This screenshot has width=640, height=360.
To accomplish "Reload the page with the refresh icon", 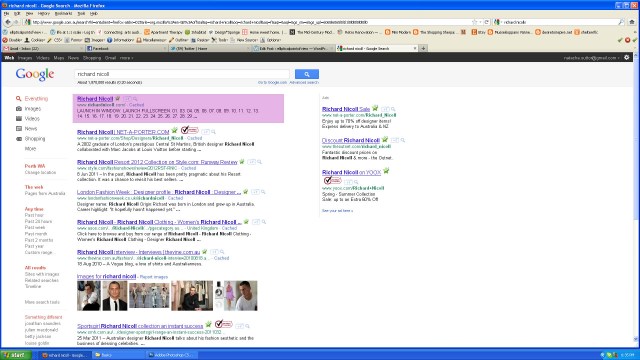I will 487,22.
